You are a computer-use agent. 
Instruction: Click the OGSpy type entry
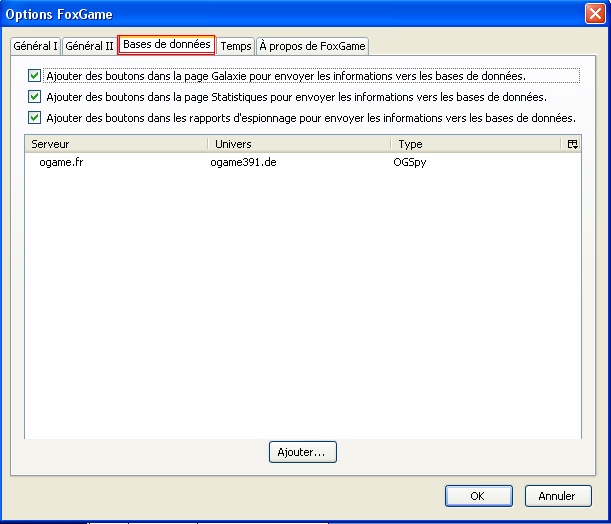tap(410, 162)
